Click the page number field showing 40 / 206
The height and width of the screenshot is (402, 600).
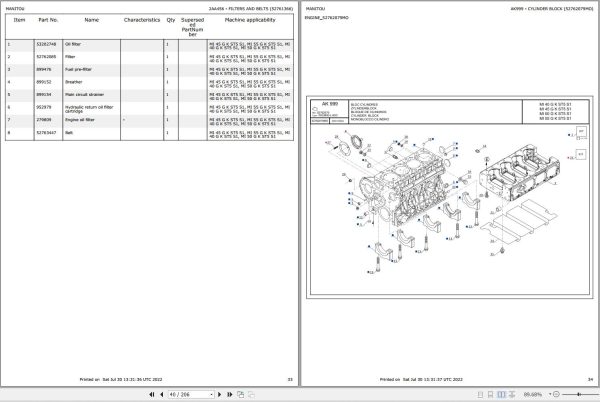tap(189, 394)
